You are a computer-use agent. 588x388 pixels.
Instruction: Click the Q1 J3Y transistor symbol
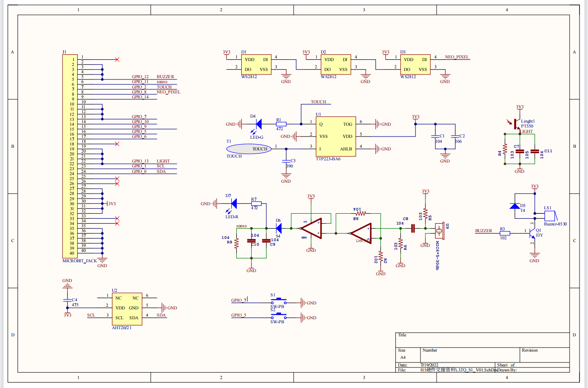pyautogui.click(x=531, y=234)
